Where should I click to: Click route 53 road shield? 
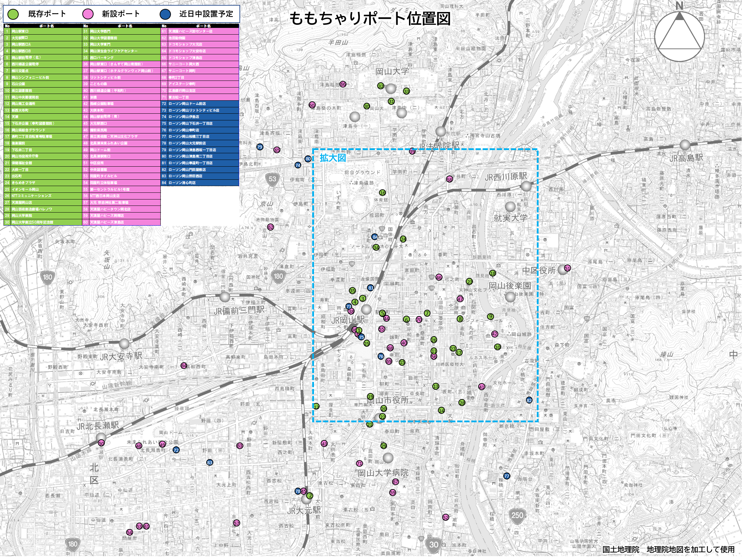[x=272, y=179]
